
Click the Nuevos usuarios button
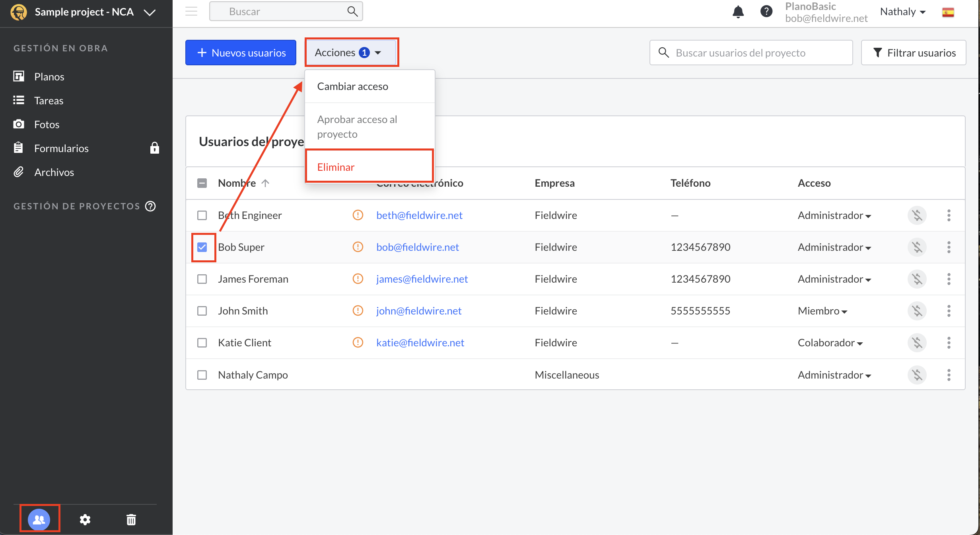(241, 53)
